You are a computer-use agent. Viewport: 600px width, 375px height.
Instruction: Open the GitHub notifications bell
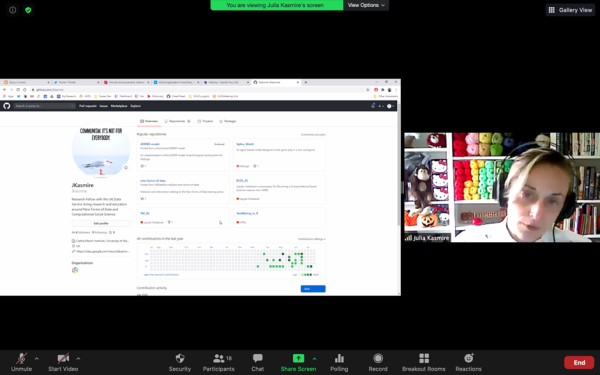coord(373,106)
